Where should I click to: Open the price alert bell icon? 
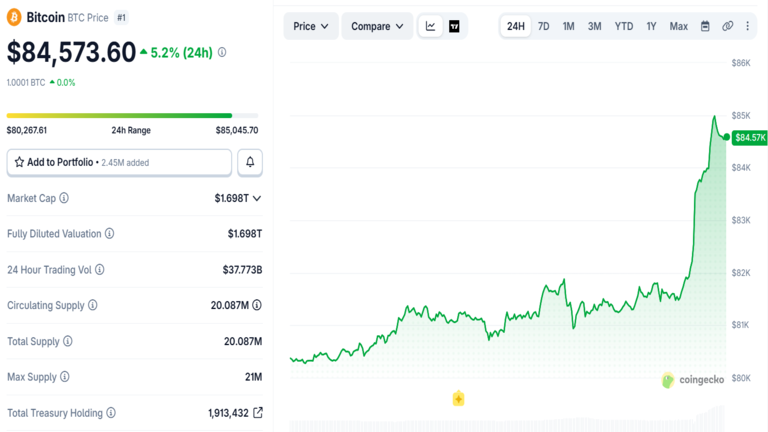click(x=250, y=162)
